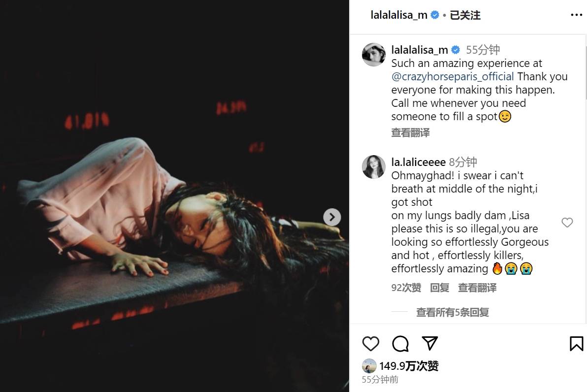Open the three-dots more options menu

pyautogui.click(x=576, y=15)
